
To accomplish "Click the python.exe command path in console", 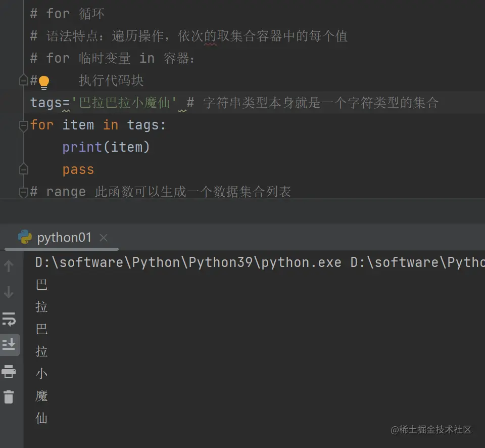I will (188, 262).
